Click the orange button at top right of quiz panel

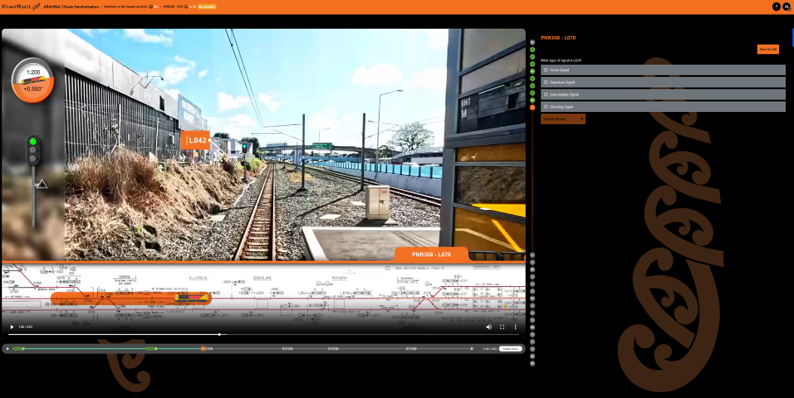[768, 49]
